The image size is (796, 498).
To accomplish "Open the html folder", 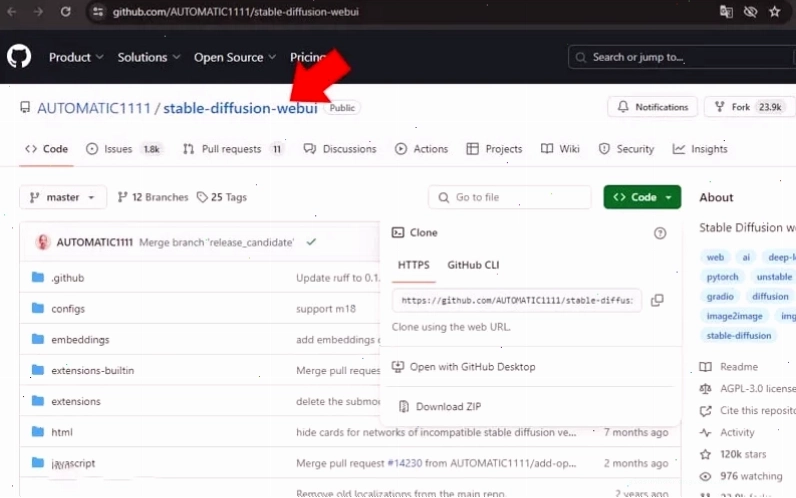I will tap(61, 432).
